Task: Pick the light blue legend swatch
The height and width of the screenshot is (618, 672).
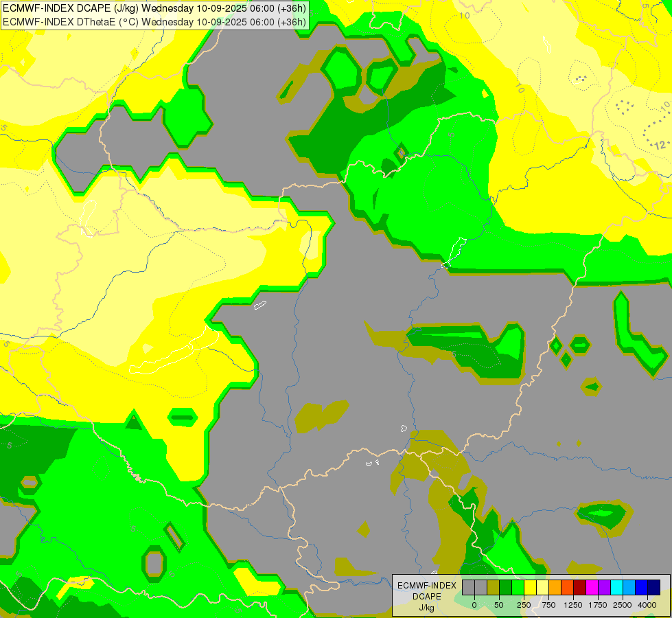Action: [629, 587]
